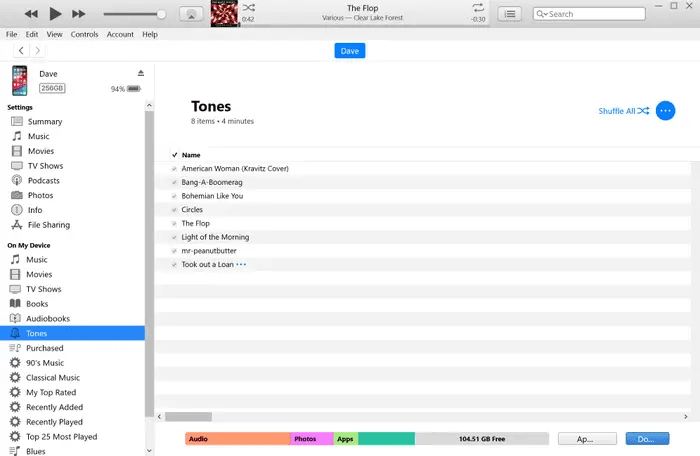Click the back navigation chevron
The height and width of the screenshot is (456, 700).
pos(21,51)
